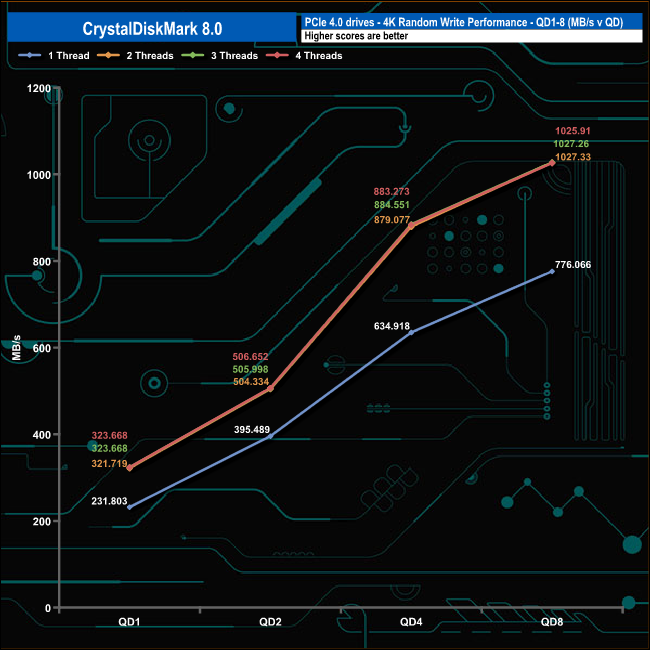Click the red 323.668 data label
The width and height of the screenshot is (650, 650).
click(x=109, y=435)
